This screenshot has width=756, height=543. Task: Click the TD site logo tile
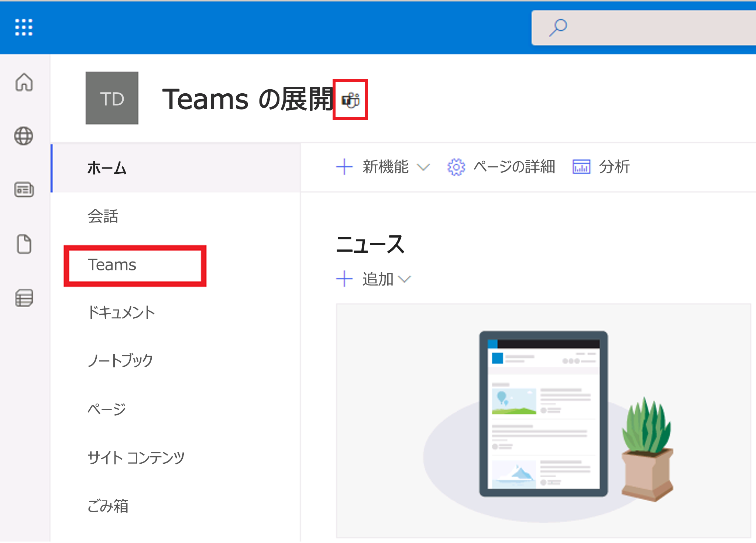[x=112, y=98]
